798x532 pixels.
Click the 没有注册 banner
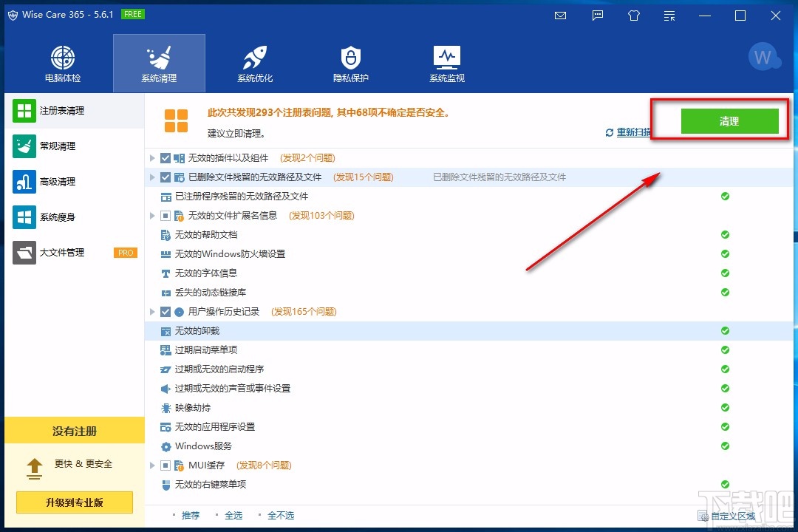(x=75, y=431)
